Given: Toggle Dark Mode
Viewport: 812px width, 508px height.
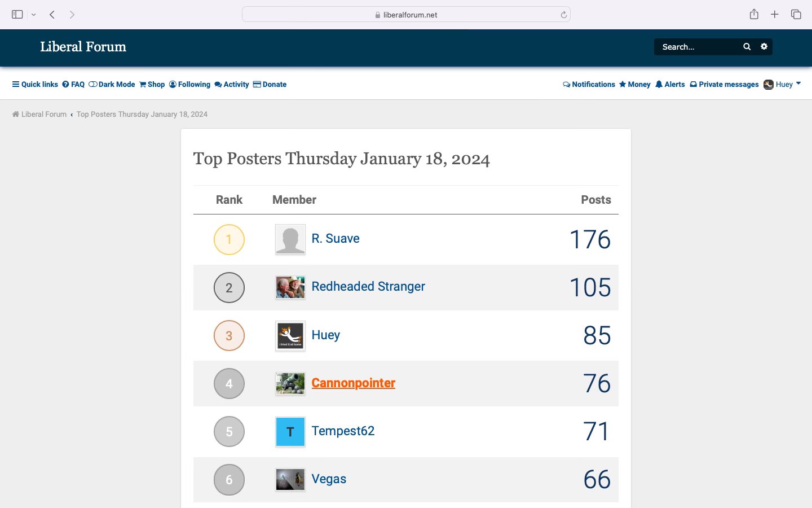Looking at the screenshot, I should click(x=112, y=85).
